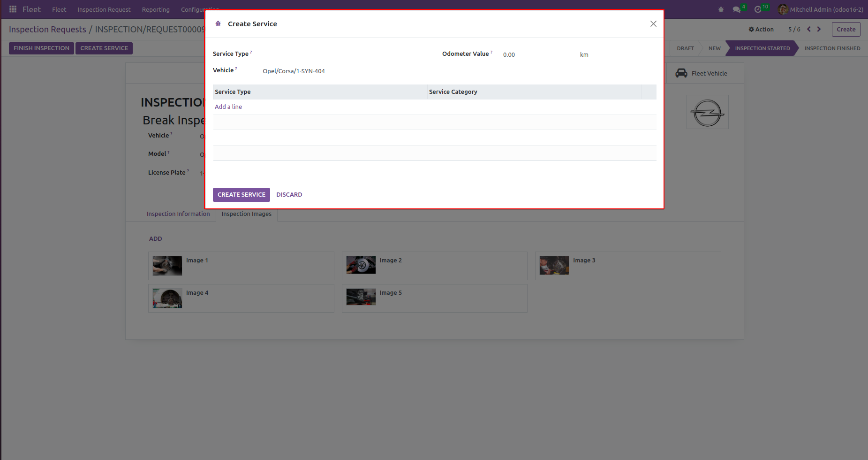This screenshot has width=868, height=460.
Task: Click Create Service button in form header
Action: pyautogui.click(x=104, y=48)
